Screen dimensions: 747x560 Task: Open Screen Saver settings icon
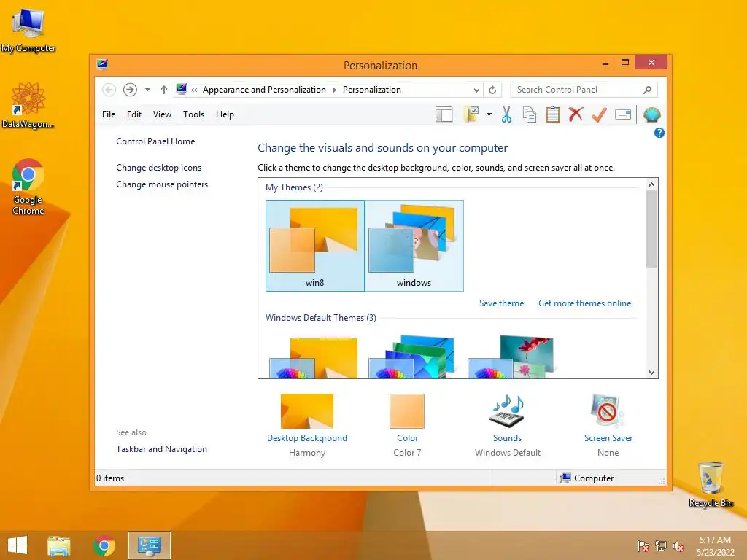pos(608,411)
